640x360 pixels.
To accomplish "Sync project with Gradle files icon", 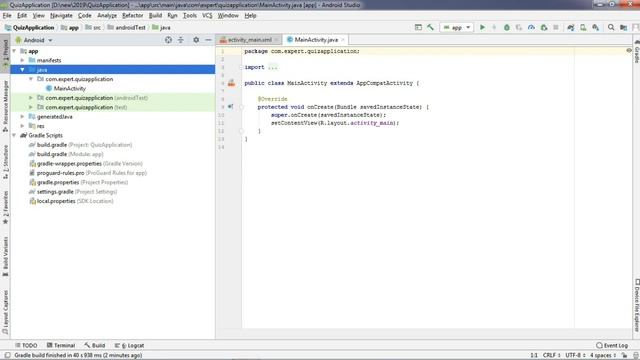I will (x=571, y=27).
